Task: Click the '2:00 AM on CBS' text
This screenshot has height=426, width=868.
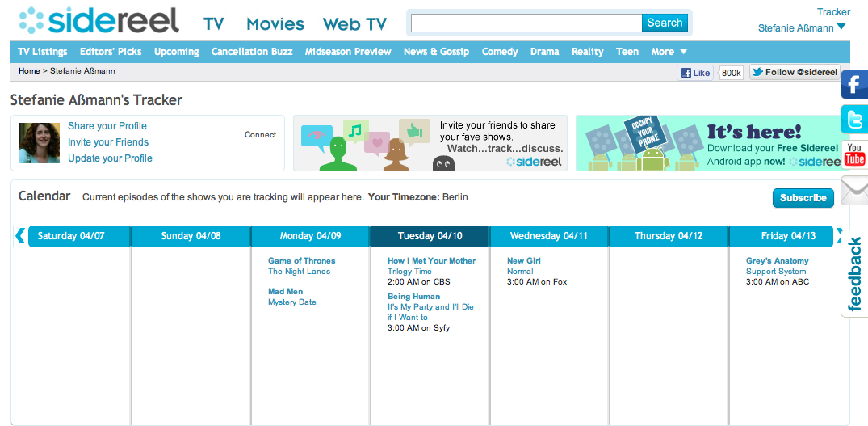Action: [419, 281]
